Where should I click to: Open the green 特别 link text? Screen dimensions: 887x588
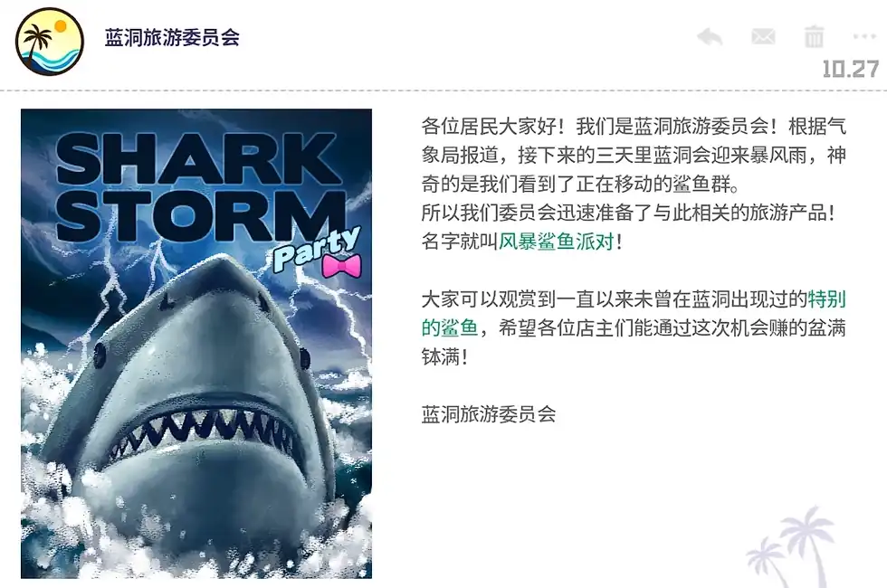(826, 299)
